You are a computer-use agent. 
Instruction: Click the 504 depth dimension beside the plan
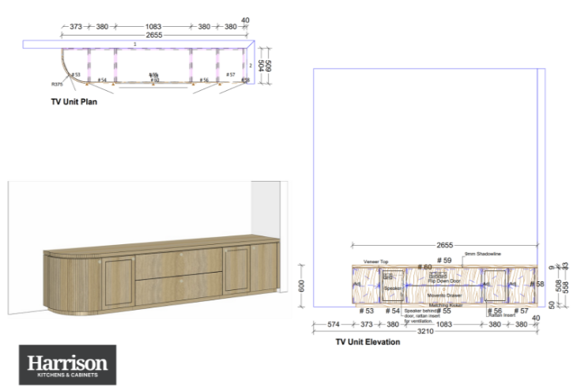(x=261, y=66)
